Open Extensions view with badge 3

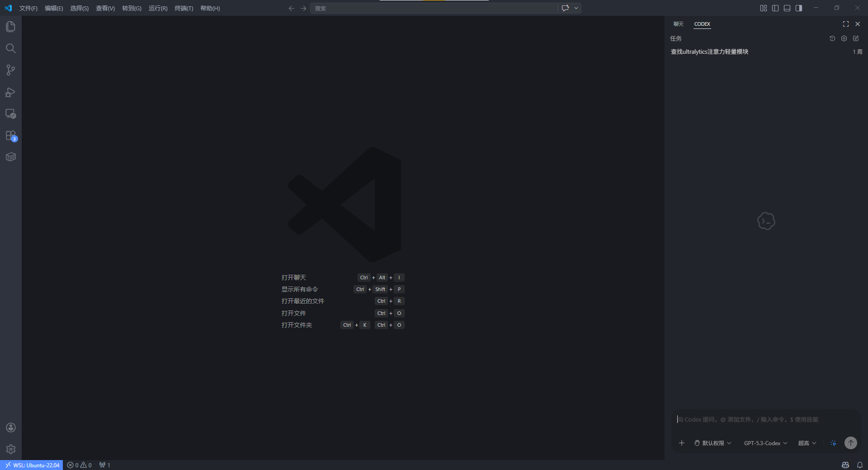pyautogui.click(x=10, y=136)
